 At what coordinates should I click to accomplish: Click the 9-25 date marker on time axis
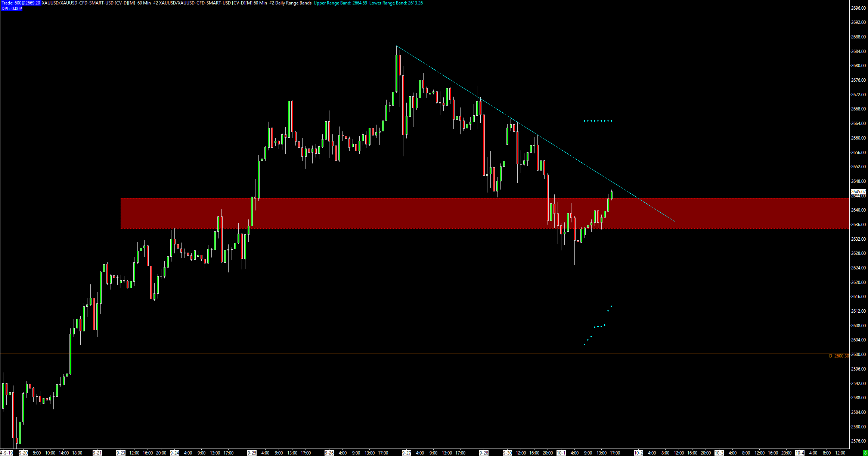click(x=252, y=453)
